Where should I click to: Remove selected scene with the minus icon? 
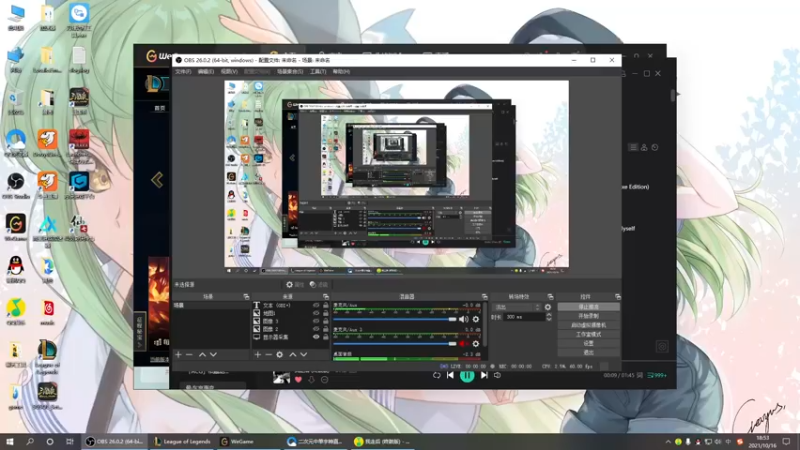tap(189, 354)
